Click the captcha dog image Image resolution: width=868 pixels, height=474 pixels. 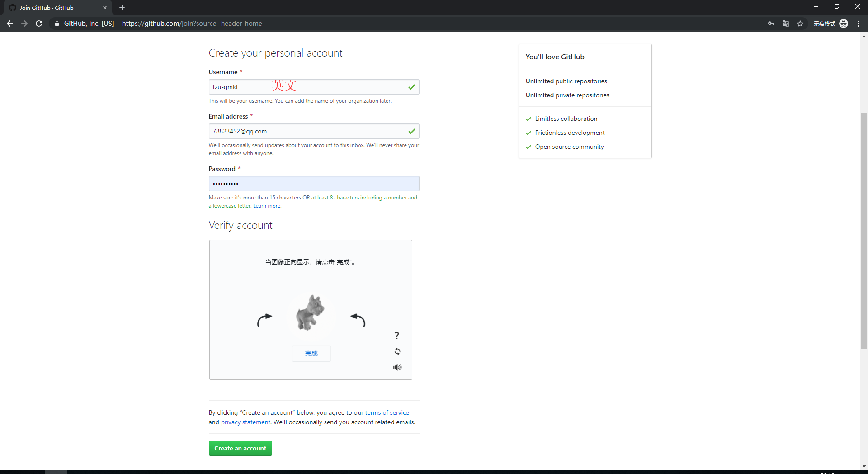tap(311, 312)
